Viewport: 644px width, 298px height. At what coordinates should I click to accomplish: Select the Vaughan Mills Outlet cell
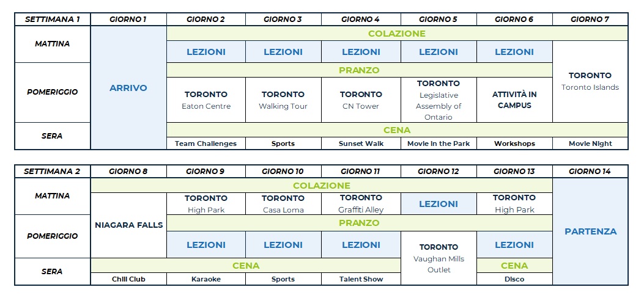coord(439,258)
